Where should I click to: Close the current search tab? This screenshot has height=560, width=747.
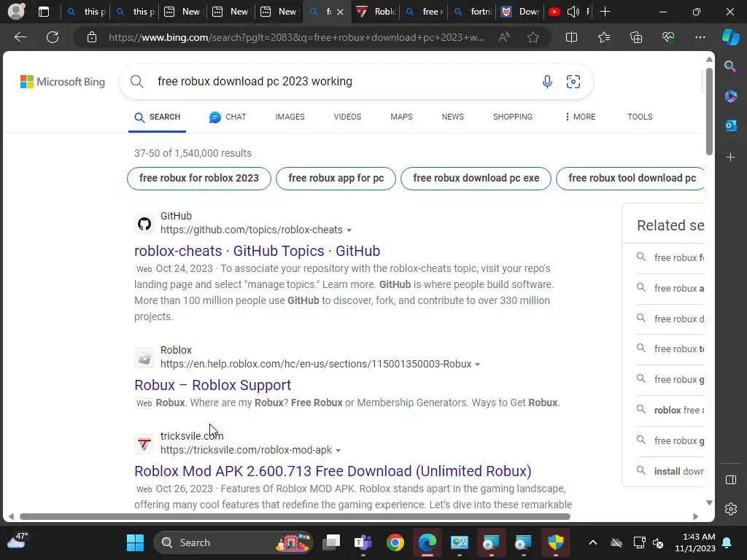340,12
